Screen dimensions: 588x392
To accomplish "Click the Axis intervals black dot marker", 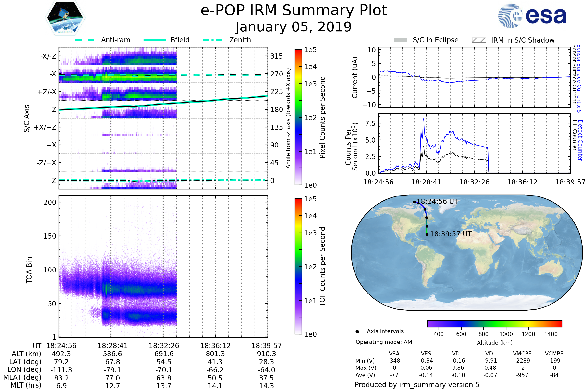I will [x=357, y=332].
